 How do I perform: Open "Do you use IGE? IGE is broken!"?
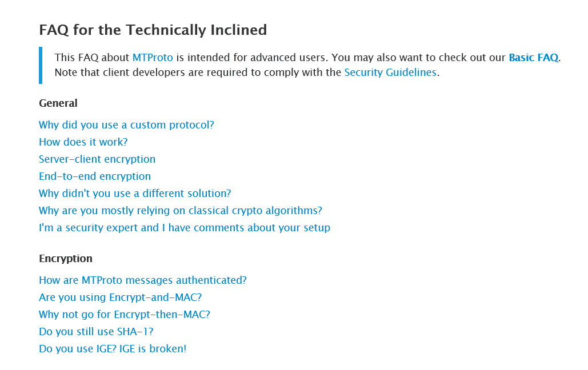(x=113, y=349)
